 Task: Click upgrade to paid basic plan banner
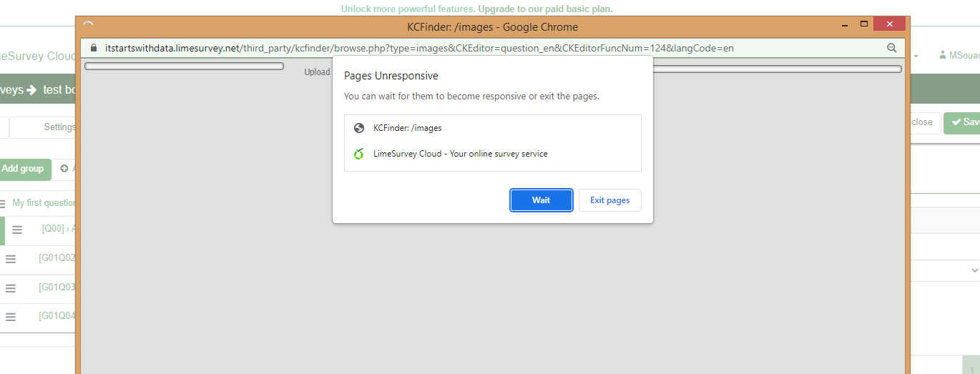(x=476, y=9)
